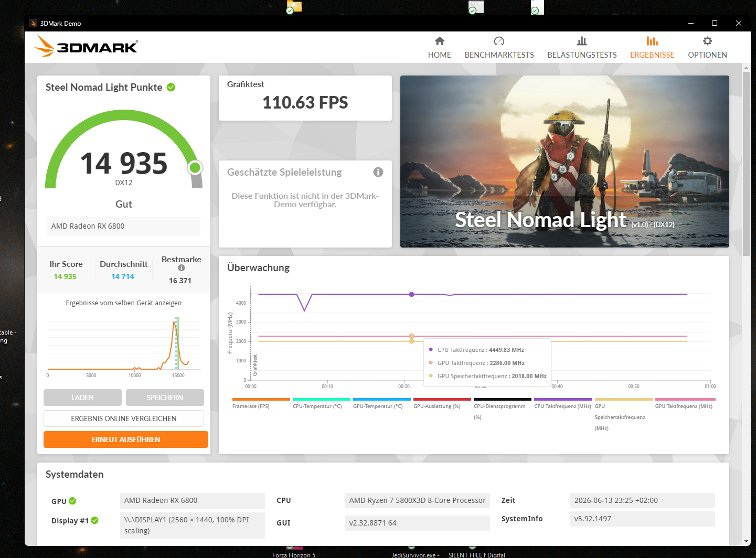
Task: Click CPU Taktfrequenz 4449.83 MHz tooltip line
Action: (x=476, y=350)
